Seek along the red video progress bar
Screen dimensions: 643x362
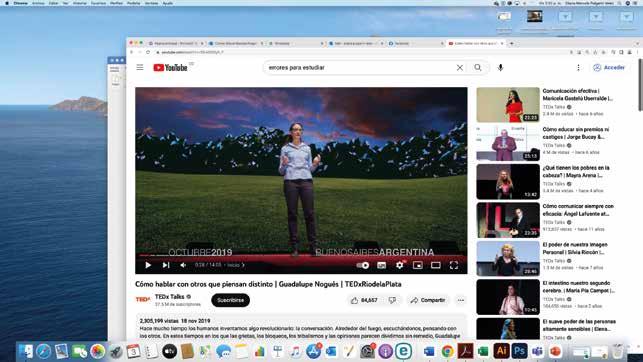(301, 256)
